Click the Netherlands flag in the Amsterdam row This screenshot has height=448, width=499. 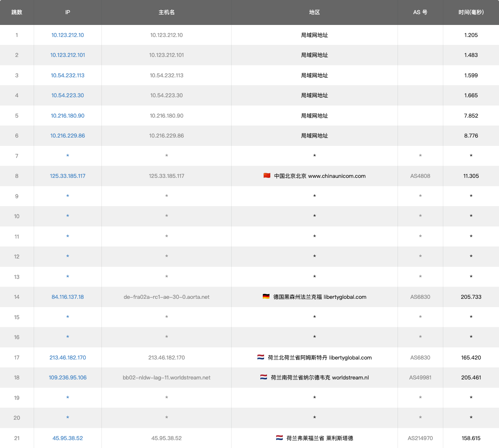tap(261, 357)
